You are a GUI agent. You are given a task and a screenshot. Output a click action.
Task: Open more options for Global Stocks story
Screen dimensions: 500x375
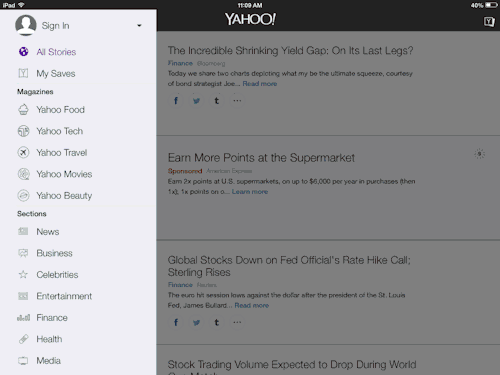point(237,322)
